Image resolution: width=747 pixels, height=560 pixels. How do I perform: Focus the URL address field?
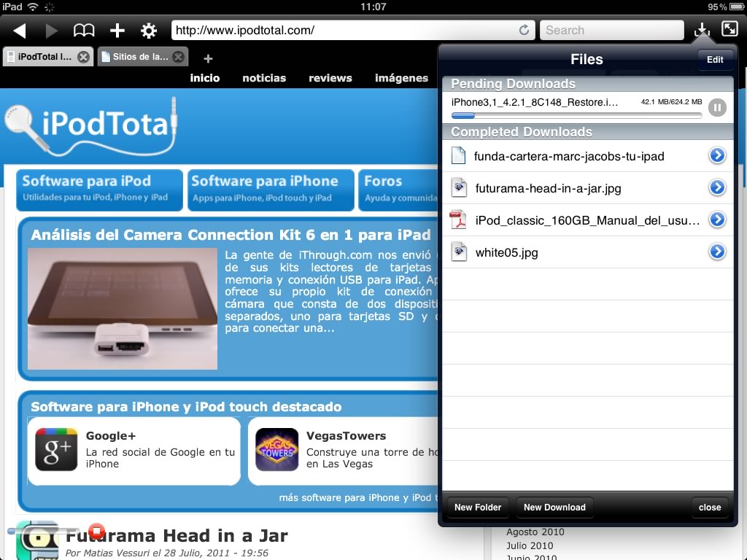353,30
